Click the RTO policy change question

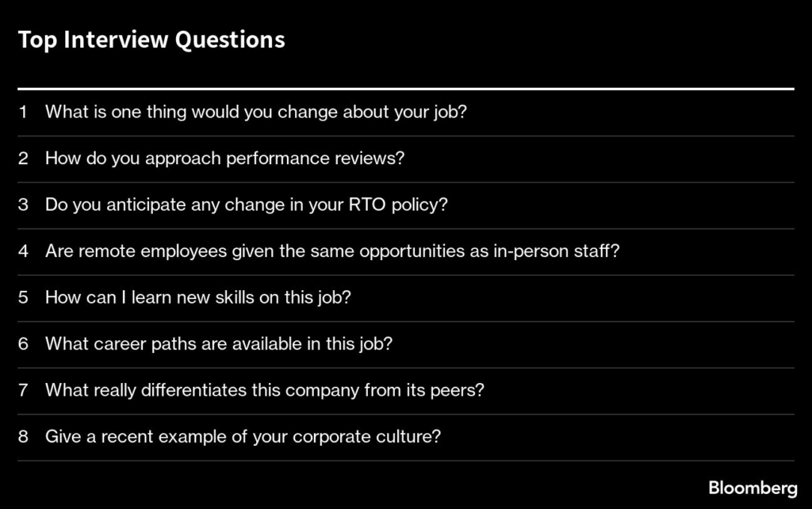tap(246, 205)
